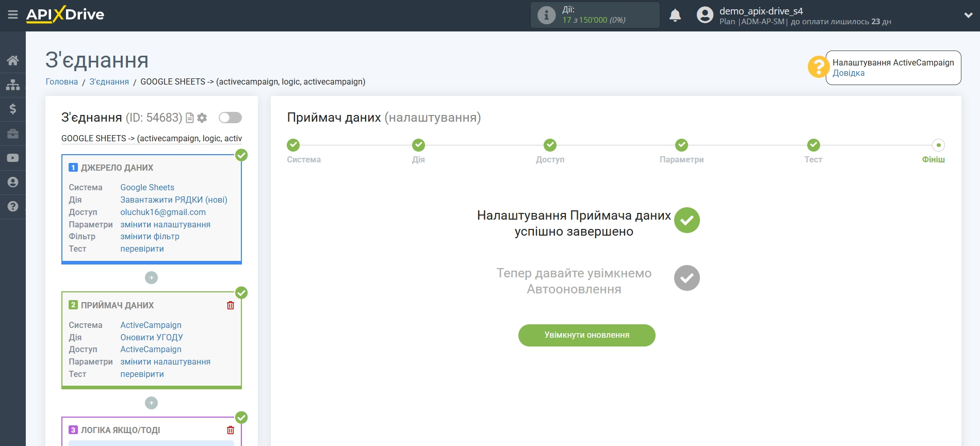Open the Home sidebar icon
The width and height of the screenshot is (980, 446).
tap(13, 60)
